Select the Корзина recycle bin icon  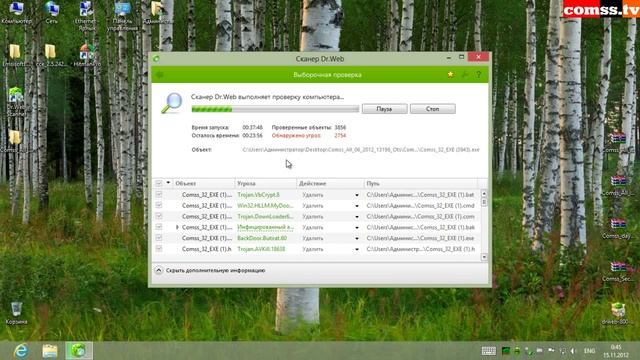pos(16,313)
